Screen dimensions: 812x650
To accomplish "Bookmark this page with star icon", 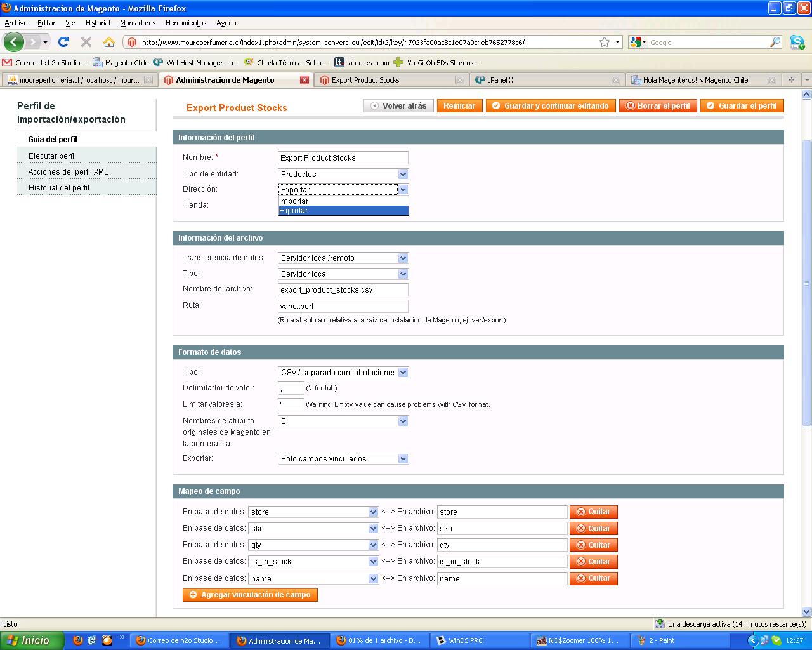I will (x=605, y=42).
